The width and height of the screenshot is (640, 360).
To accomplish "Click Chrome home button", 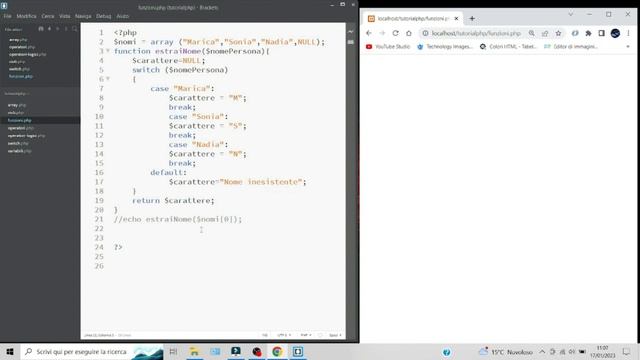I will pyautogui.click(x=409, y=33).
